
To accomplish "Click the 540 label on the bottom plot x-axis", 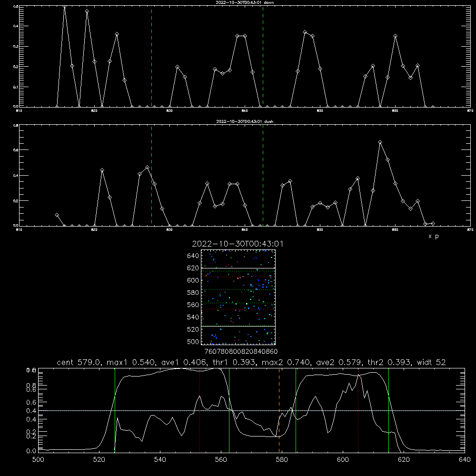I will point(160,460).
